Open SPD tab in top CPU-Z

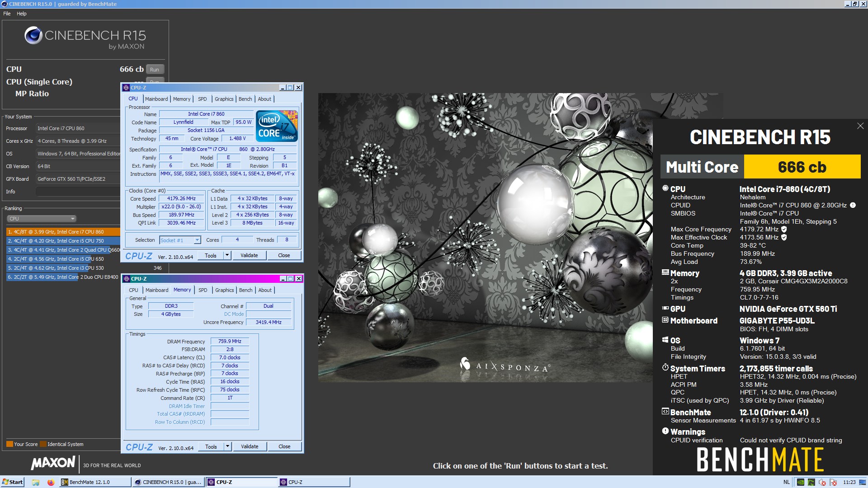(x=203, y=99)
